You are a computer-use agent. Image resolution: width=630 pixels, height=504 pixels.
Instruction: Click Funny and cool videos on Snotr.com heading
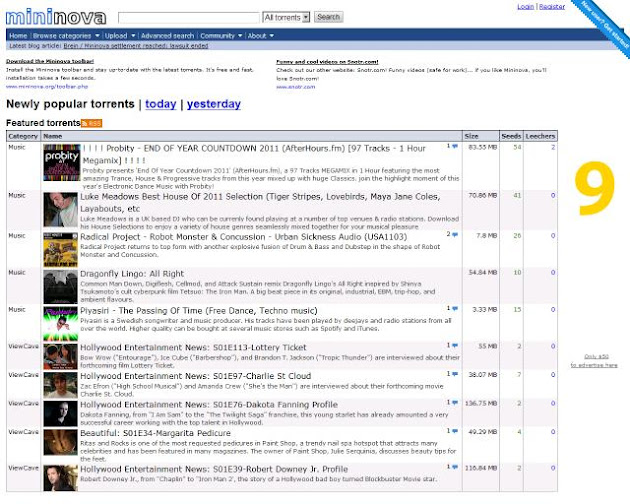point(327,61)
